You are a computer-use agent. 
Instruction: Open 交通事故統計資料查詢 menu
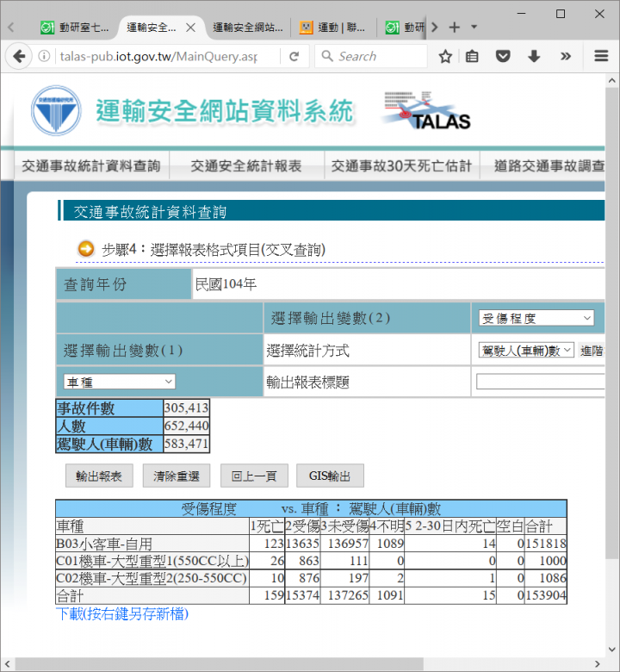91,165
